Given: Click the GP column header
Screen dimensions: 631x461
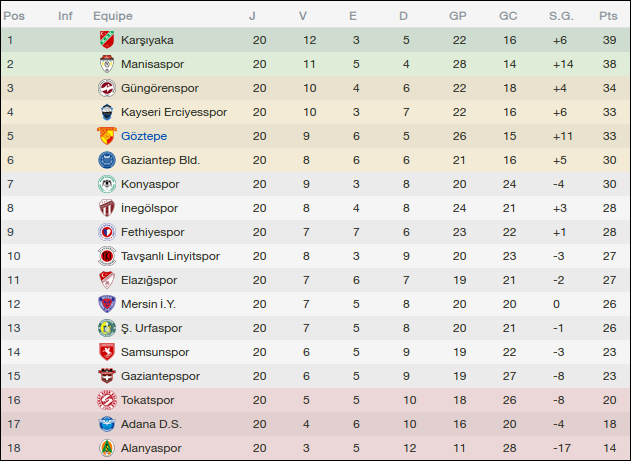Looking at the screenshot, I should click(x=458, y=16).
